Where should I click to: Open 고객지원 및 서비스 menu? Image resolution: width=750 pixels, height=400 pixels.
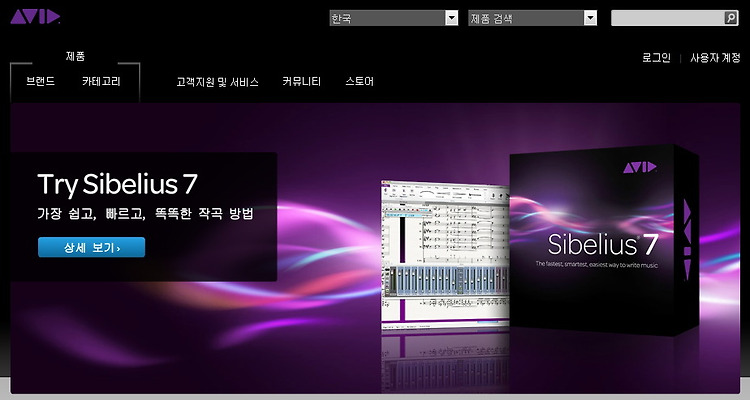tap(218, 82)
